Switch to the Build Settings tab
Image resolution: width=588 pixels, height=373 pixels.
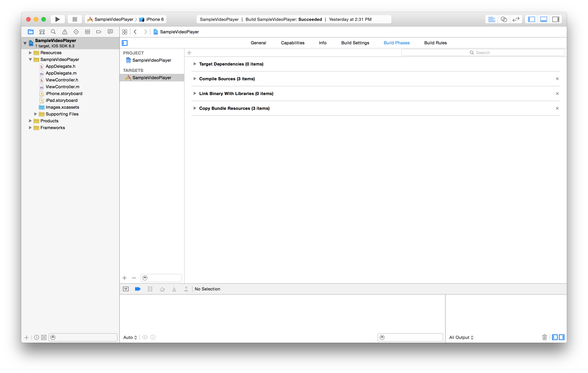pyautogui.click(x=355, y=43)
